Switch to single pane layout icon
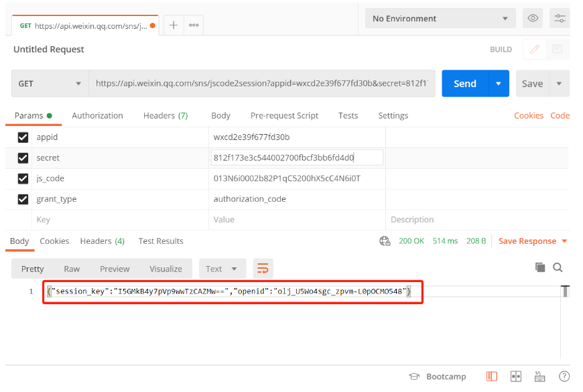 tap(492, 377)
